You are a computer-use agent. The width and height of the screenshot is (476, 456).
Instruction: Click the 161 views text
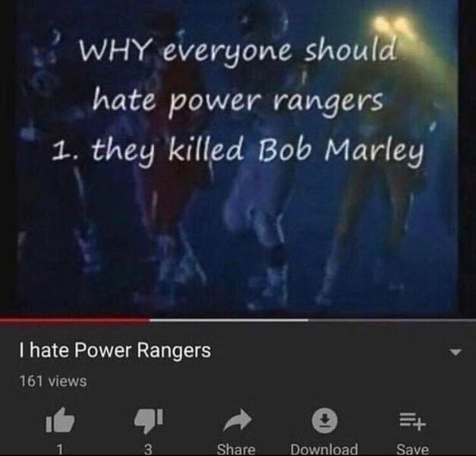point(53,382)
